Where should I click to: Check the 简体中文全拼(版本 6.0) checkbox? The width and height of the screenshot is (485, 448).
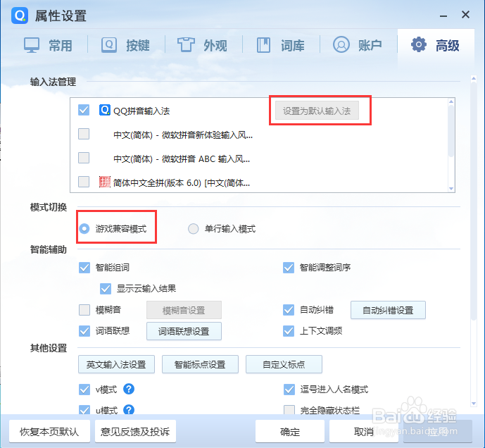[x=84, y=182]
